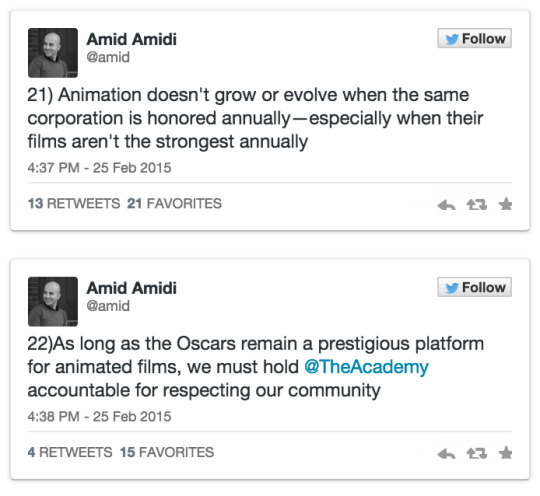Reply to tweet 22 about Oscars
Image resolution: width=540 pixels, height=496 pixels.
[x=446, y=454]
